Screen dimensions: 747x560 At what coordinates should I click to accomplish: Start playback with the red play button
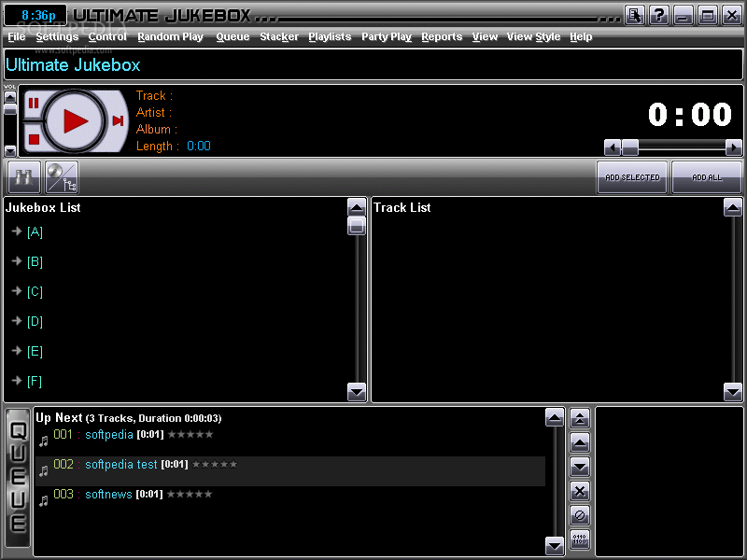click(75, 121)
